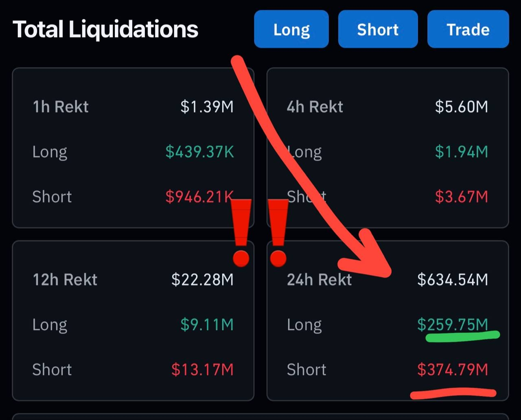Image resolution: width=521 pixels, height=420 pixels.
Task: Click the 1h short value $946.21K
Action: 200,197
